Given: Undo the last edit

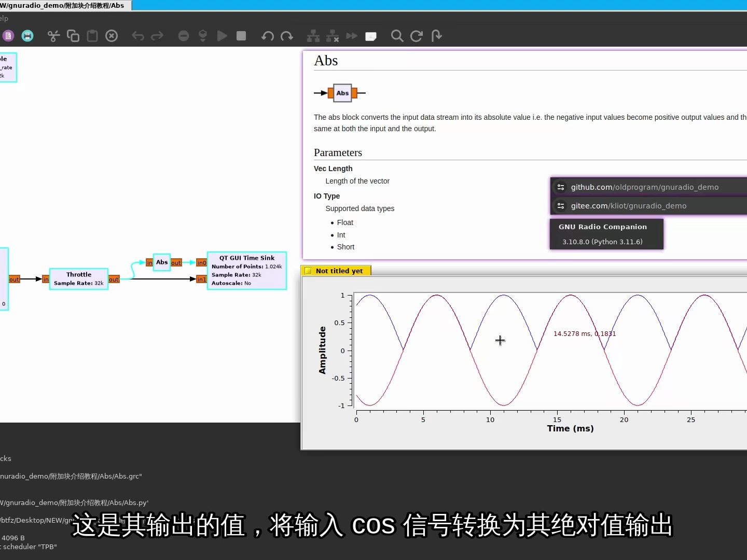Looking at the screenshot, I should (137, 36).
